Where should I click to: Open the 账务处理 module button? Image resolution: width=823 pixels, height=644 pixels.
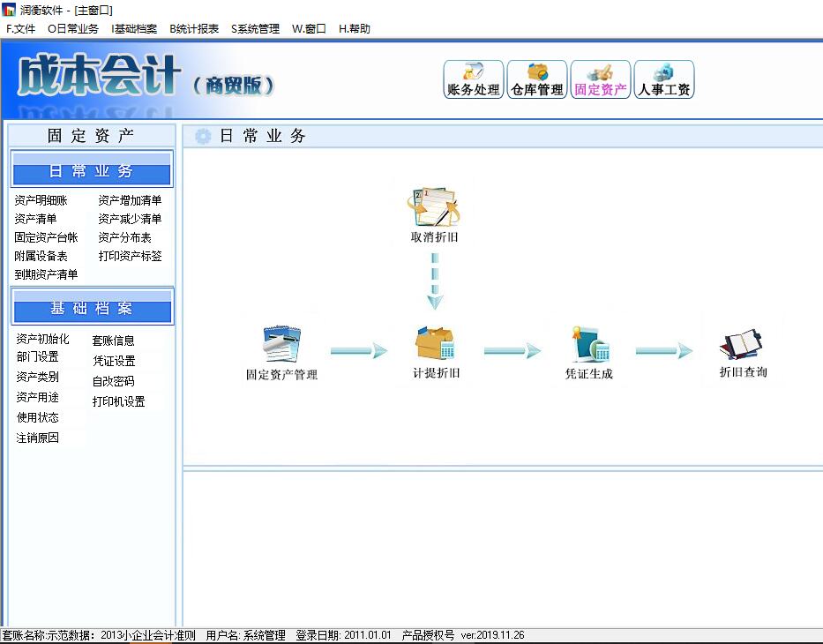click(x=474, y=79)
